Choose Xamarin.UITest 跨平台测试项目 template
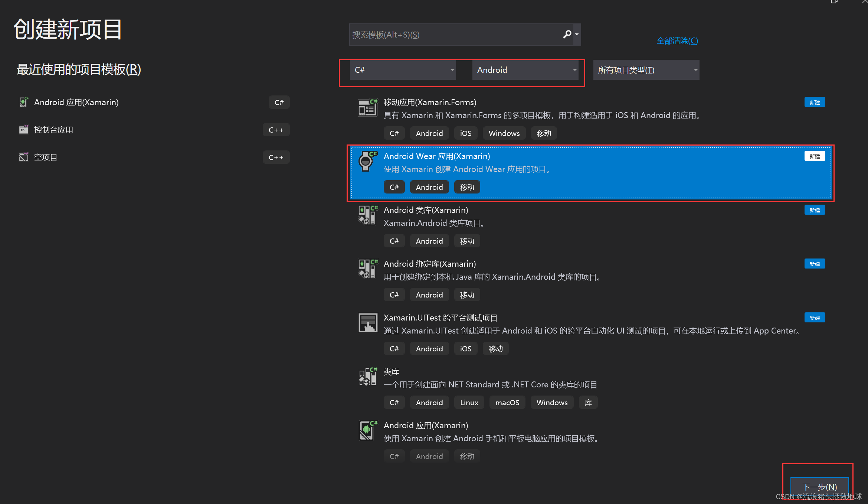Image resolution: width=868 pixels, height=504 pixels. [x=440, y=318]
